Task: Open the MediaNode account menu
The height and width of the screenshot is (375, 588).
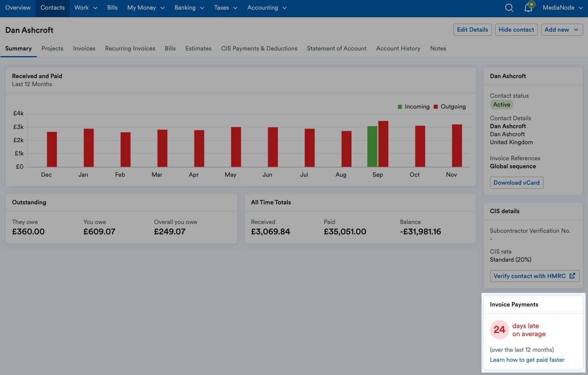Action: (x=563, y=8)
